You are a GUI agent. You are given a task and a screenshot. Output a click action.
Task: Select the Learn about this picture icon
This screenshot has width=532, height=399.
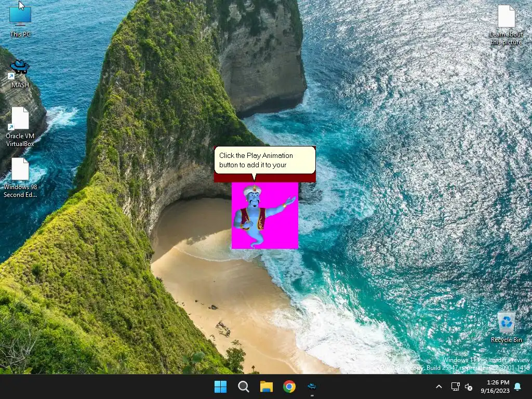tap(506, 25)
